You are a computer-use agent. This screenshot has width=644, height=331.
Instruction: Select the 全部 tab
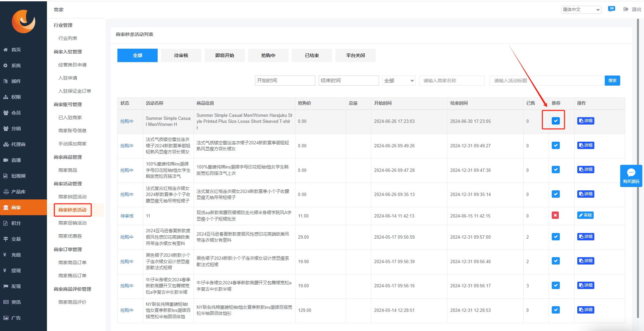point(138,55)
